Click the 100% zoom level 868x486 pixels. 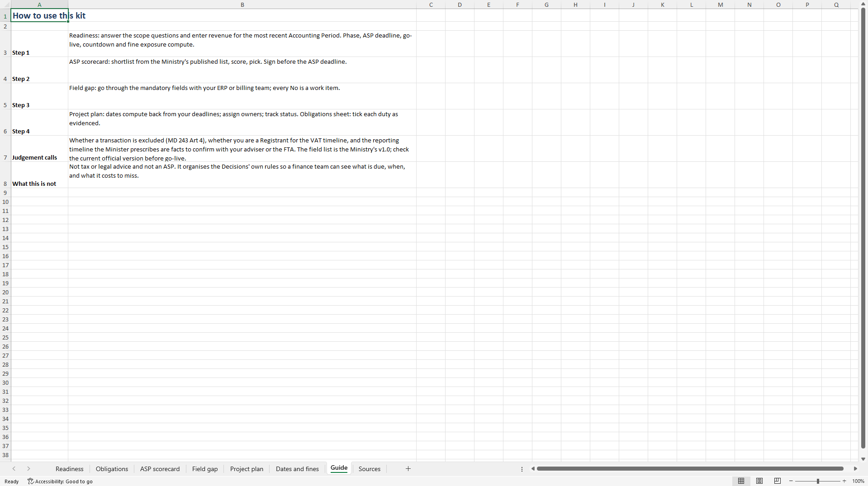(x=858, y=481)
